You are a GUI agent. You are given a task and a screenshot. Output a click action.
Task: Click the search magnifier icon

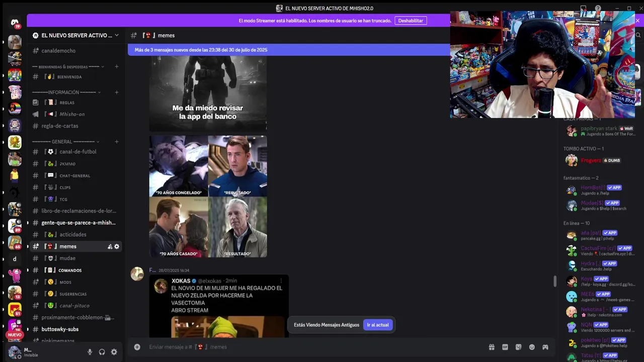[638, 35]
